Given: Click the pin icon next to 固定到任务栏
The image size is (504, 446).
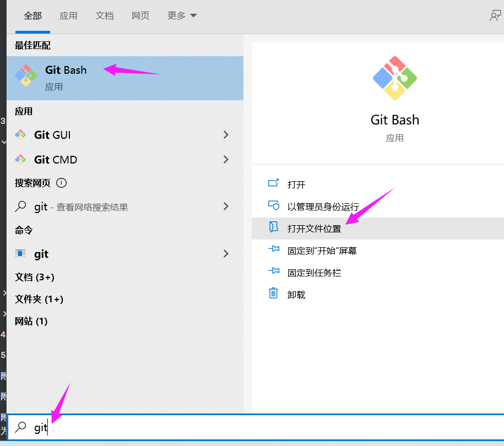Looking at the screenshot, I should [273, 272].
